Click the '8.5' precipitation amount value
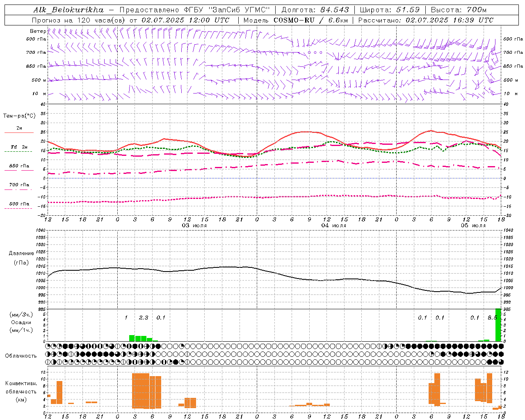This screenshot has width=525, height=420. point(492,317)
